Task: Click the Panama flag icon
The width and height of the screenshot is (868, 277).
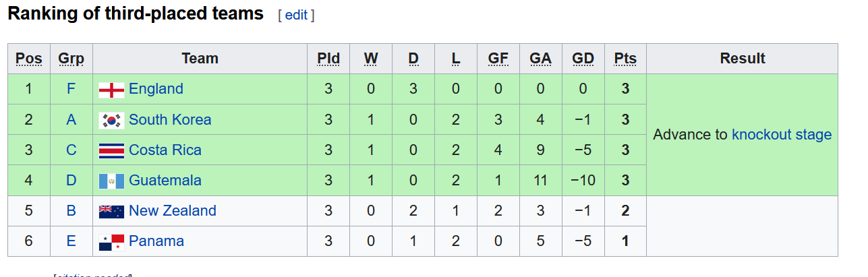Action: pos(111,241)
